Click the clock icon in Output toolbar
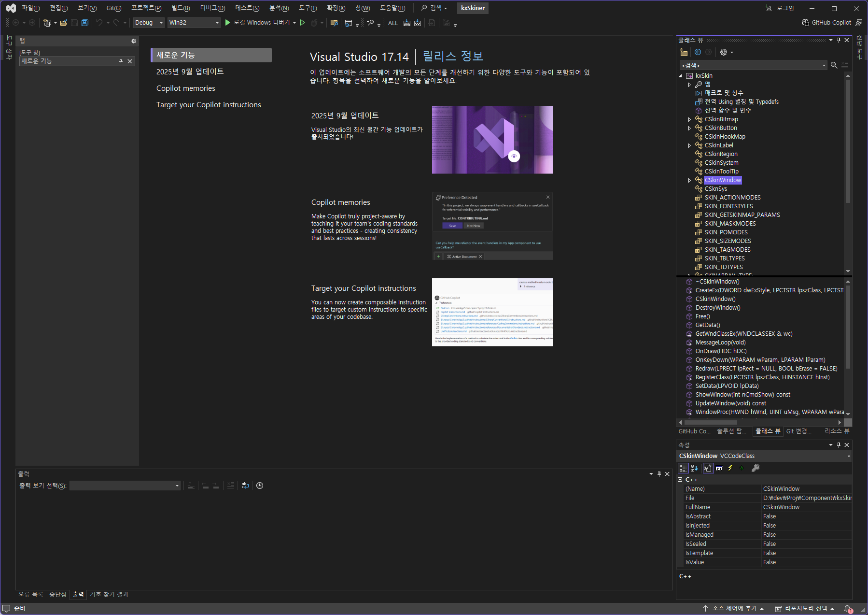This screenshot has height=615, width=868. pos(260,486)
